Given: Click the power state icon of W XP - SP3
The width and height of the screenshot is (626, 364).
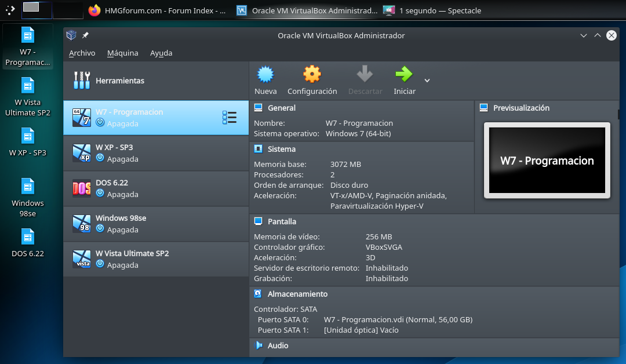Looking at the screenshot, I should (100, 158).
